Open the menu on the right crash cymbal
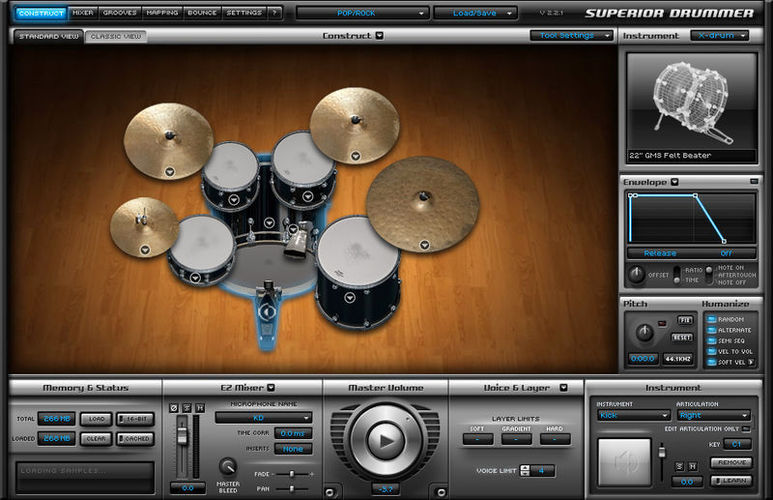 pyautogui.click(x=355, y=156)
